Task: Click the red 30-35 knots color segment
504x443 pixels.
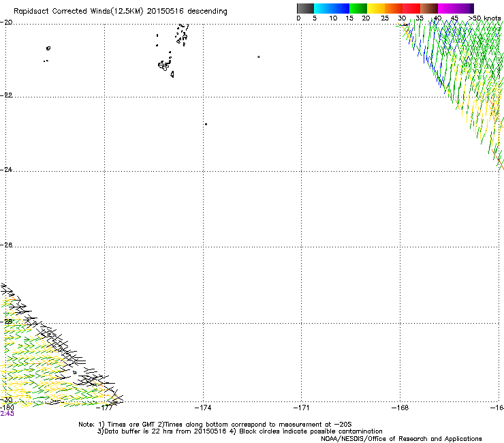Action: (411, 8)
